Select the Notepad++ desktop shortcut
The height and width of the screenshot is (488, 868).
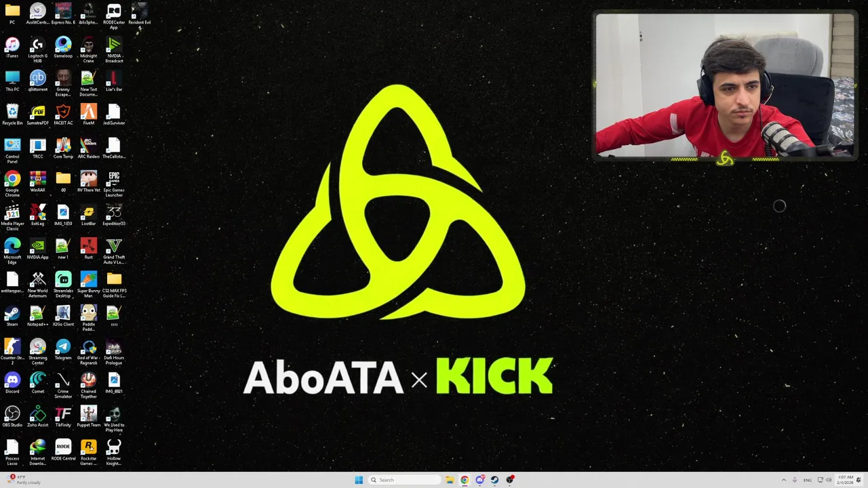pos(38,316)
